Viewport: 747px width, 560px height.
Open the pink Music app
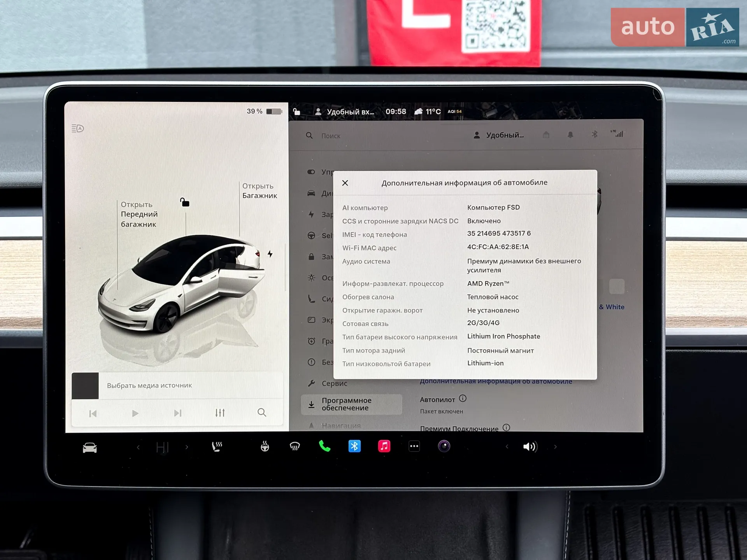tap(384, 446)
